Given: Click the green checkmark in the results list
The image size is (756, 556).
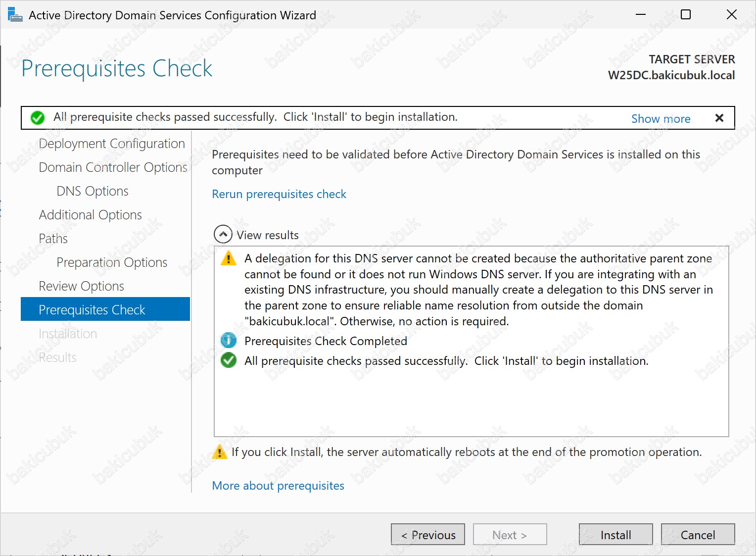Looking at the screenshot, I should tap(229, 360).
